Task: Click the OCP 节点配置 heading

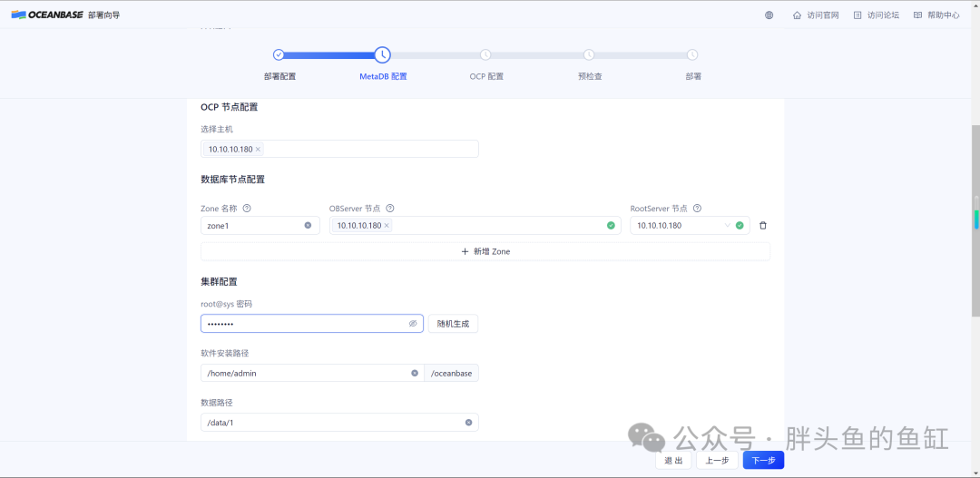Action: coord(230,107)
